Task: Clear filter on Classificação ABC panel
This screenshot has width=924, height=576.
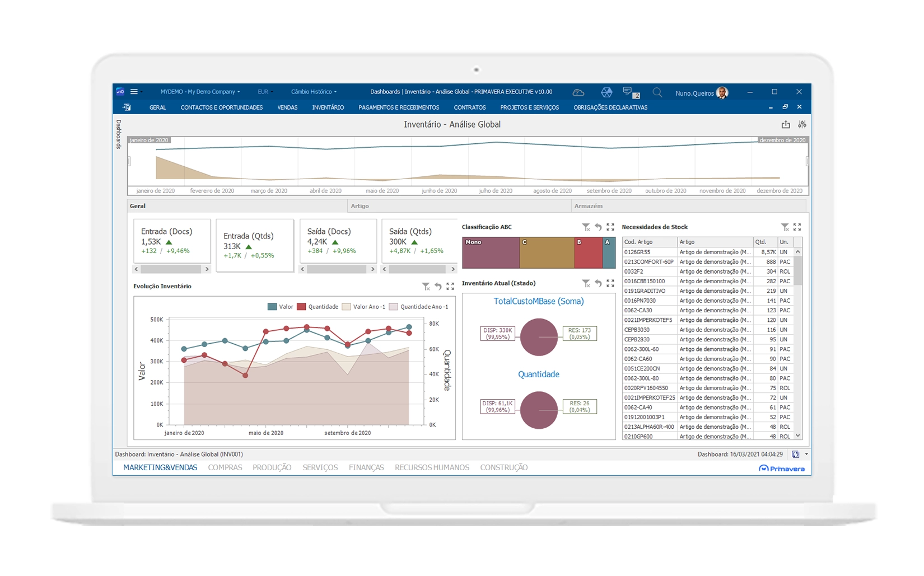Action: point(586,227)
